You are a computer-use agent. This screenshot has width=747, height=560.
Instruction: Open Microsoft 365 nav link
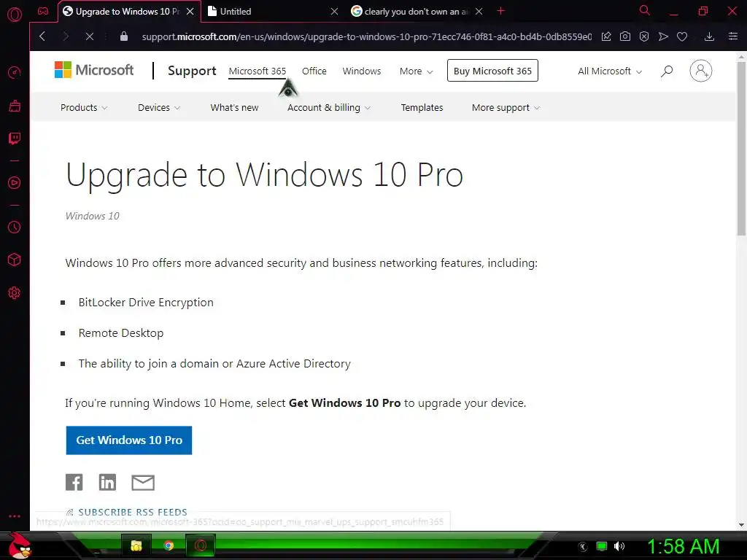258,71
